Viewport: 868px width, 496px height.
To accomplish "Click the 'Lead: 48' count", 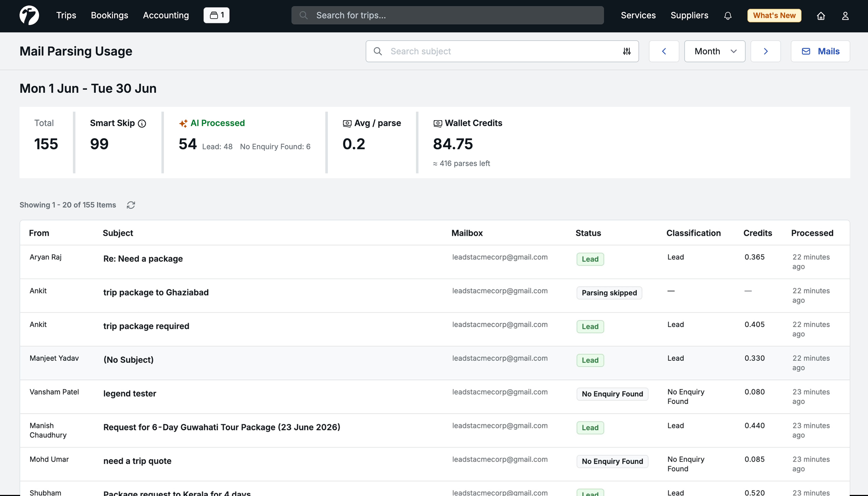I will tap(217, 147).
